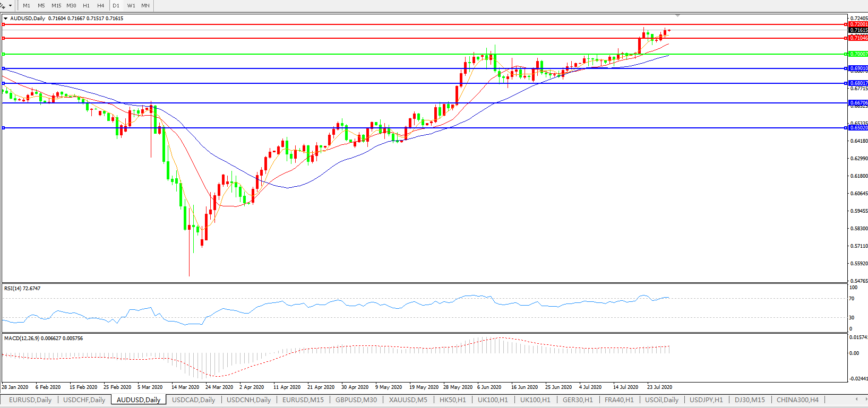Set chart period to H1
This screenshot has height=408, width=868.
tap(86, 6)
